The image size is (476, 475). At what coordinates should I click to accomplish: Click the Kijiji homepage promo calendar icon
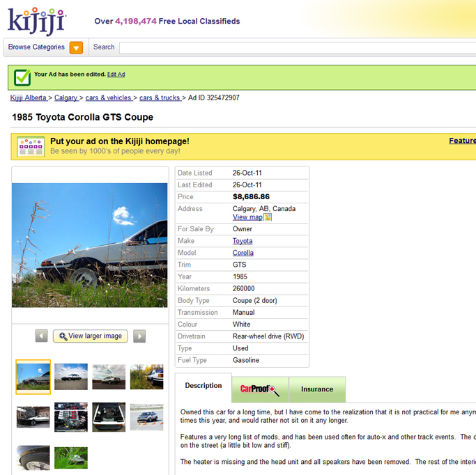(x=31, y=146)
